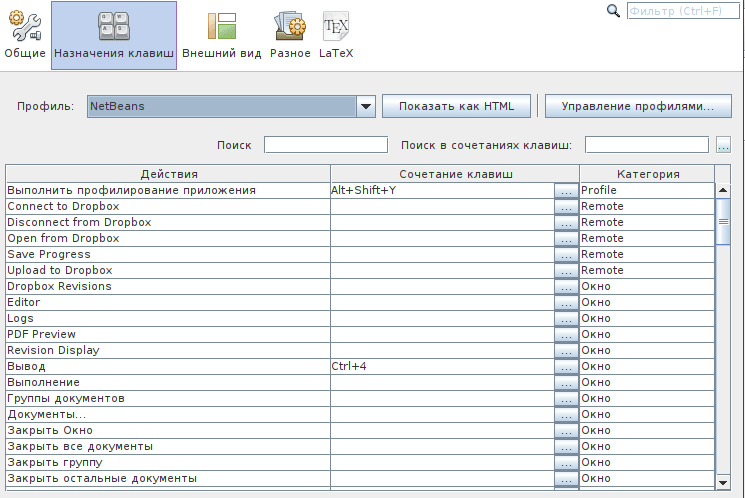This screenshot has width=745, height=498.
Task: Open shortcut options for Upload to Dropbox
Action: 566,270
